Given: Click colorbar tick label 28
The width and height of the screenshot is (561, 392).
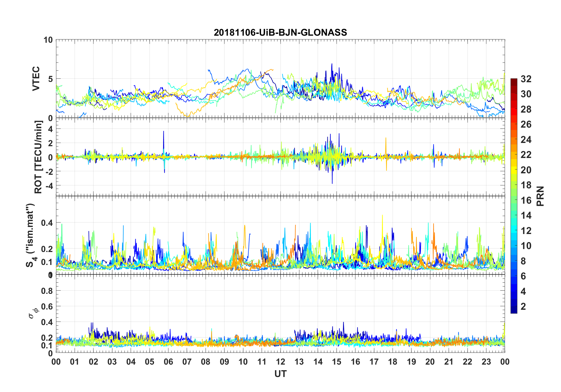Looking at the screenshot, I should tap(526, 109).
